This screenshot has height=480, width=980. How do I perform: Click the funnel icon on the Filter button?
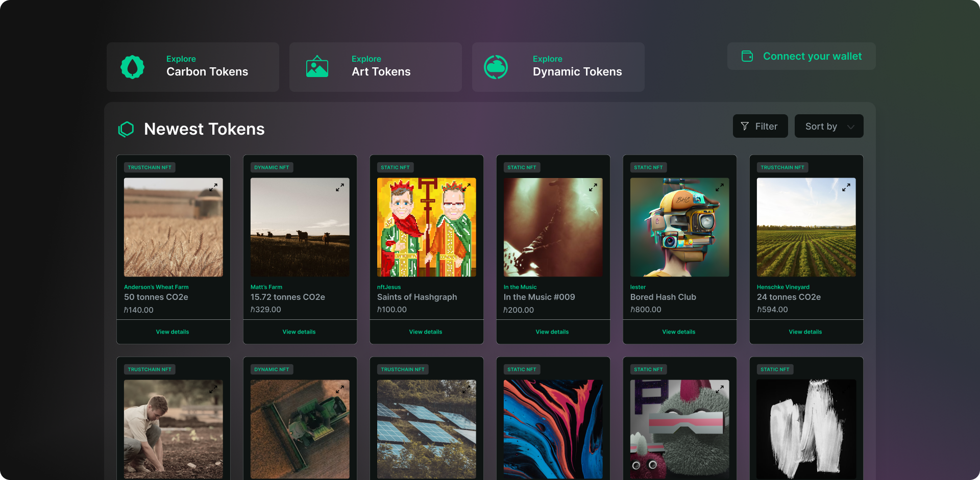(x=745, y=126)
